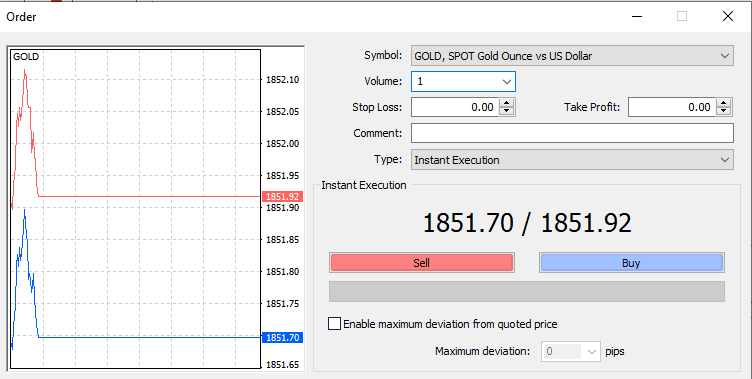752x379 pixels.
Task: Expand the Maximum deviation pips dropdown
Action: (x=592, y=352)
